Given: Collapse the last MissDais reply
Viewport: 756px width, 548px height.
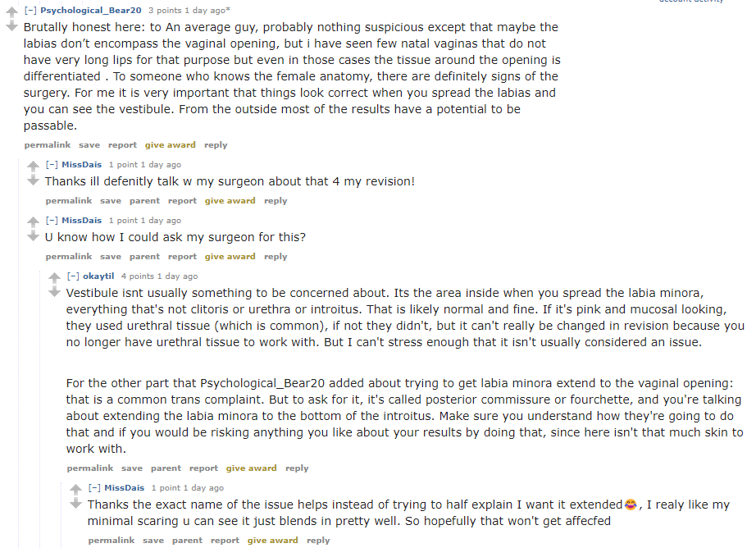Looking at the screenshot, I should 94,487.
